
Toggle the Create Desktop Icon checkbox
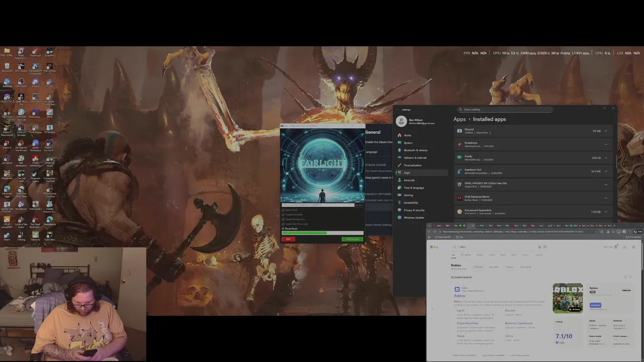(283, 219)
